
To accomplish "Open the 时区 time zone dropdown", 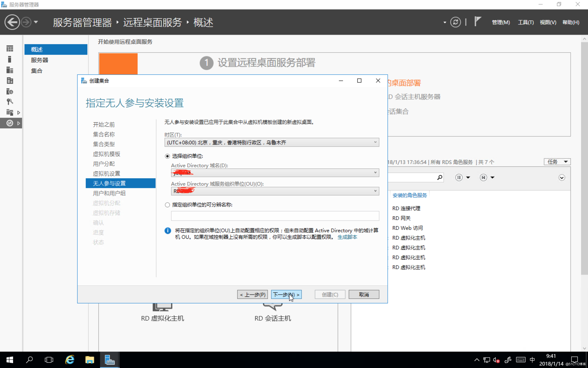I will pyautogui.click(x=272, y=142).
